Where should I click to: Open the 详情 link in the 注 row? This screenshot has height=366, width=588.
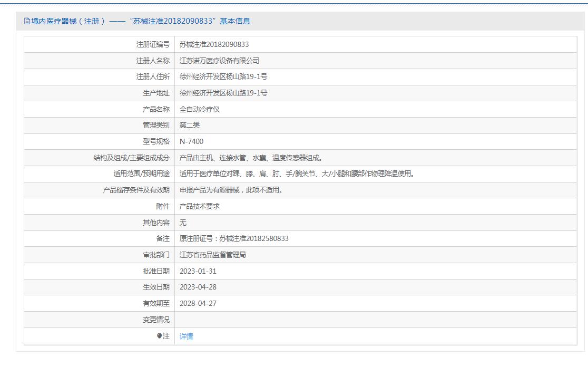pos(186,336)
